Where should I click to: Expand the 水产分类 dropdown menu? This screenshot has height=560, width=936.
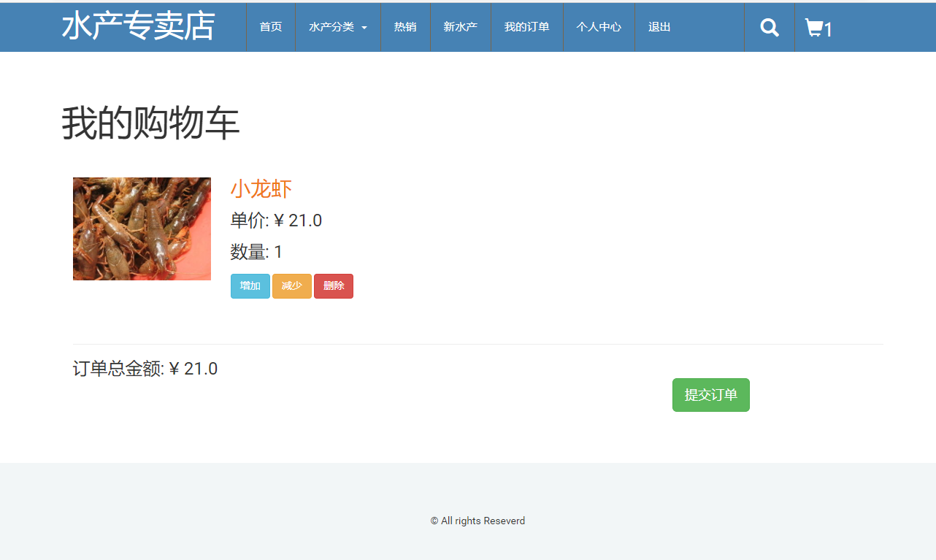[337, 27]
